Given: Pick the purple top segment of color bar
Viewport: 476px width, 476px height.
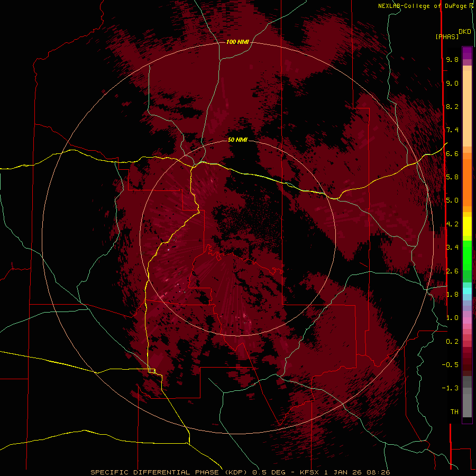Looking at the screenshot, I should point(467,53).
